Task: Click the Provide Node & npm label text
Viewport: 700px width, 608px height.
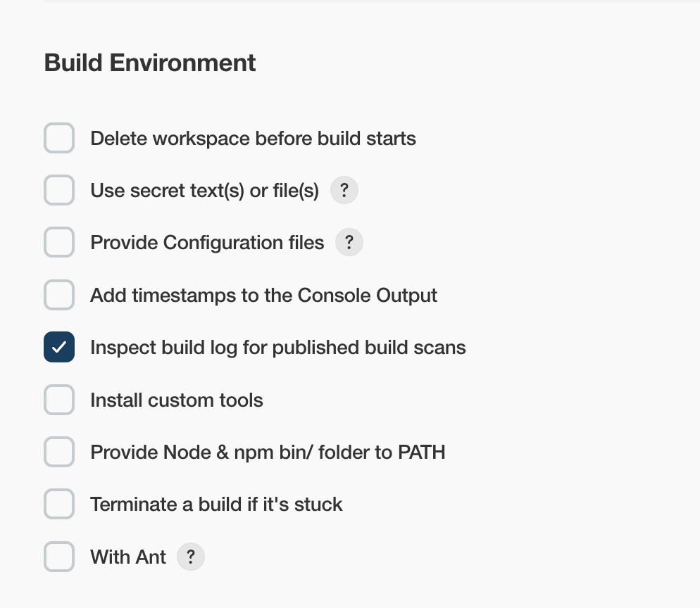Action: click(268, 452)
